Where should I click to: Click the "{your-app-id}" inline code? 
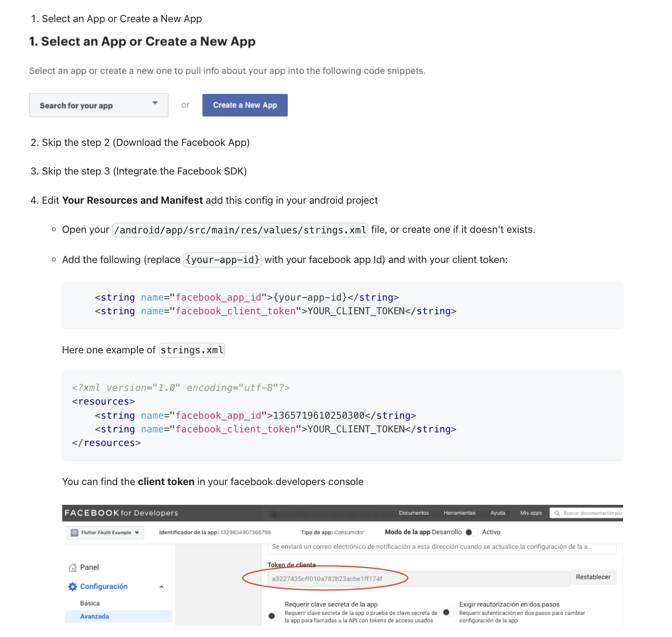click(x=223, y=260)
